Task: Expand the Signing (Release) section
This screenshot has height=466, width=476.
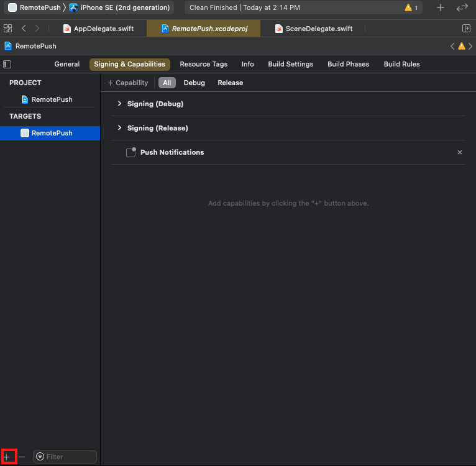Action: click(x=119, y=128)
